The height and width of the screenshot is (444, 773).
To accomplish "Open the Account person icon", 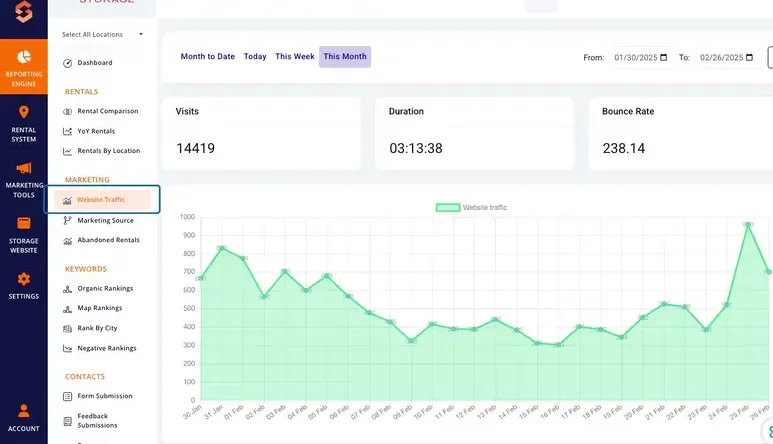I will click(x=24, y=410).
